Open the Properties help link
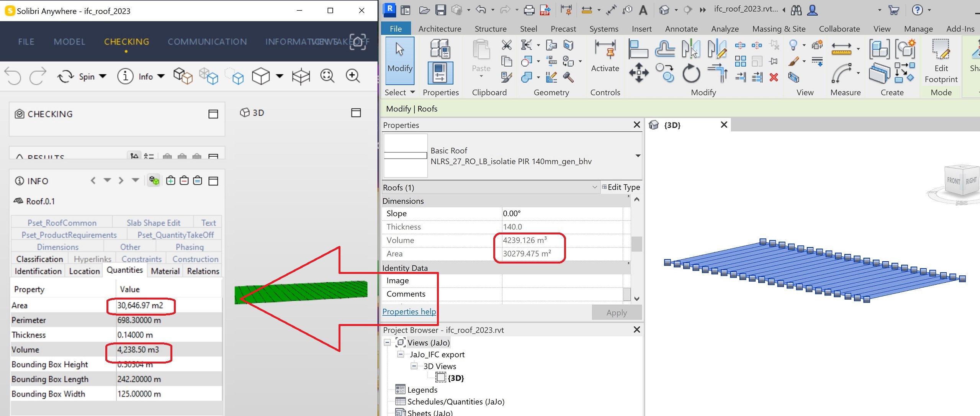 pyautogui.click(x=409, y=311)
